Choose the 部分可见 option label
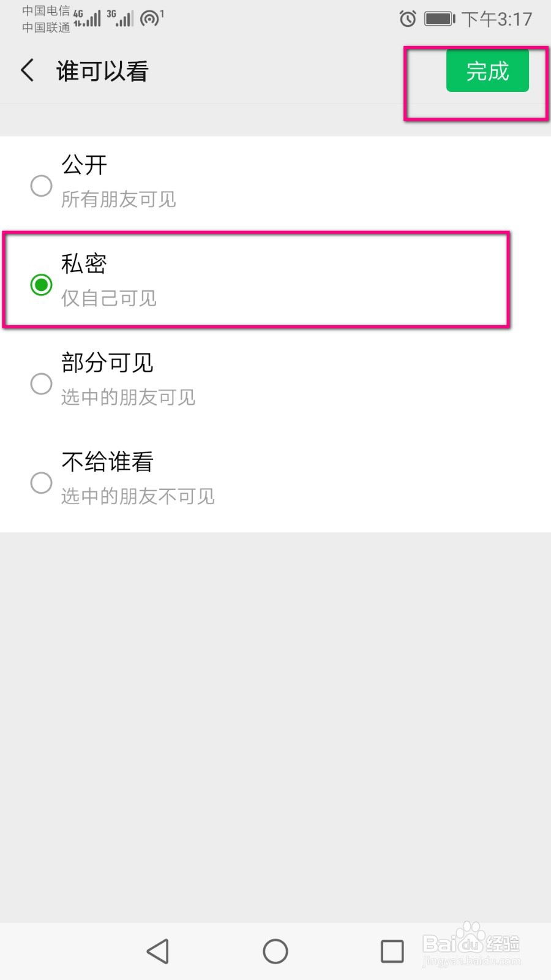The height and width of the screenshot is (980, 551). tap(107, 363)
